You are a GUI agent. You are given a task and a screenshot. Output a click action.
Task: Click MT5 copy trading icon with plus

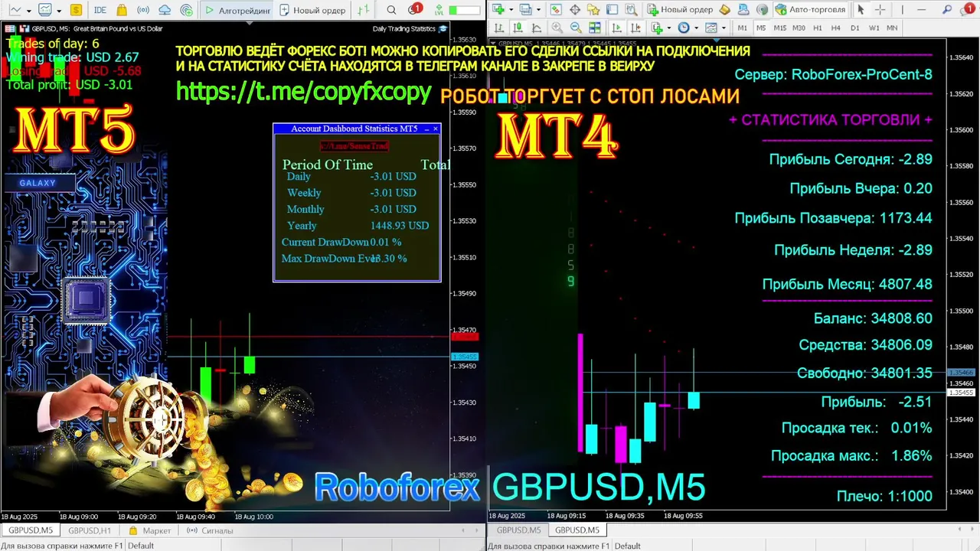pos(187,10)
